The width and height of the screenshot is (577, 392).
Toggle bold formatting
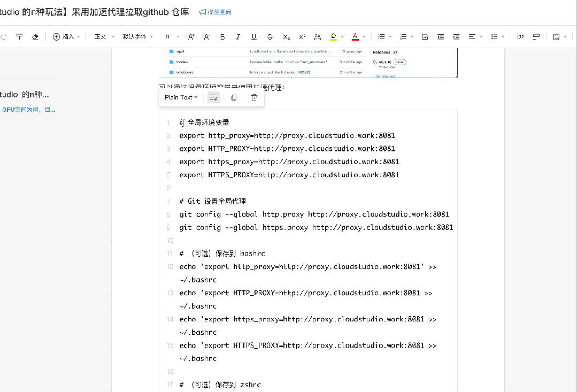coord(222,36)
